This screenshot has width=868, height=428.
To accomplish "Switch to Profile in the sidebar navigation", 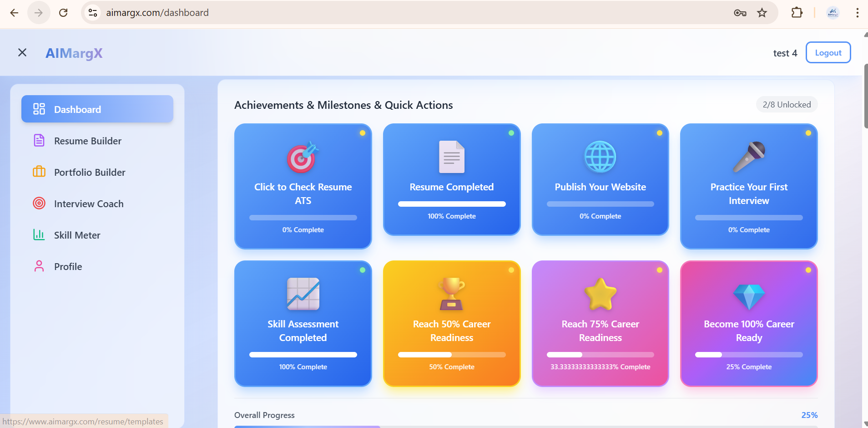I will [x=68, y=266].
